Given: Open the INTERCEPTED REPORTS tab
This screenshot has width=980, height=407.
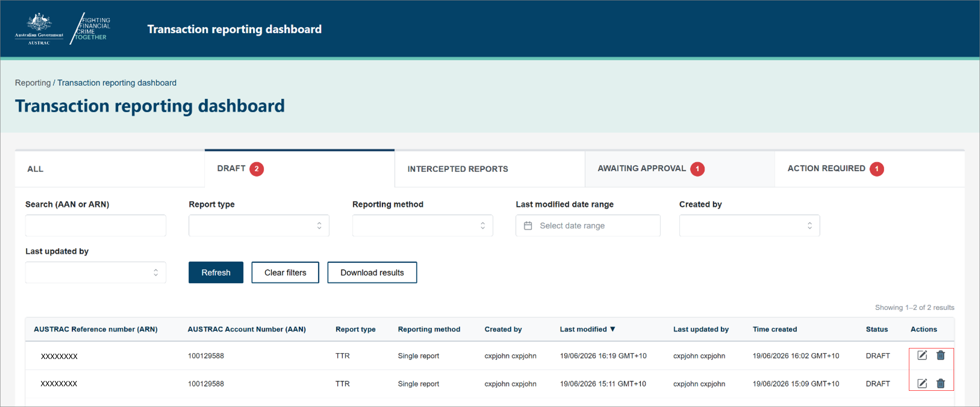Looking at the screenshot, I should click(490, 169).
